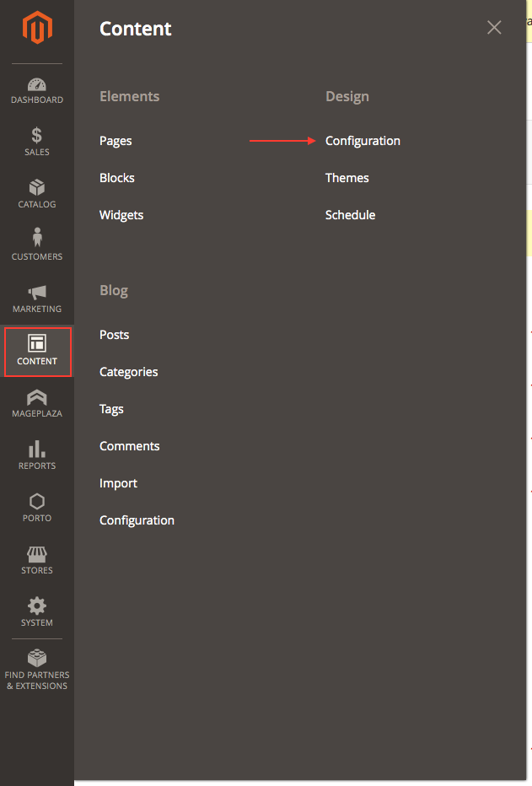Open Design Configuration as the arrow indicates
Viewport: 532px width, 786px height.
pos(363,141)
